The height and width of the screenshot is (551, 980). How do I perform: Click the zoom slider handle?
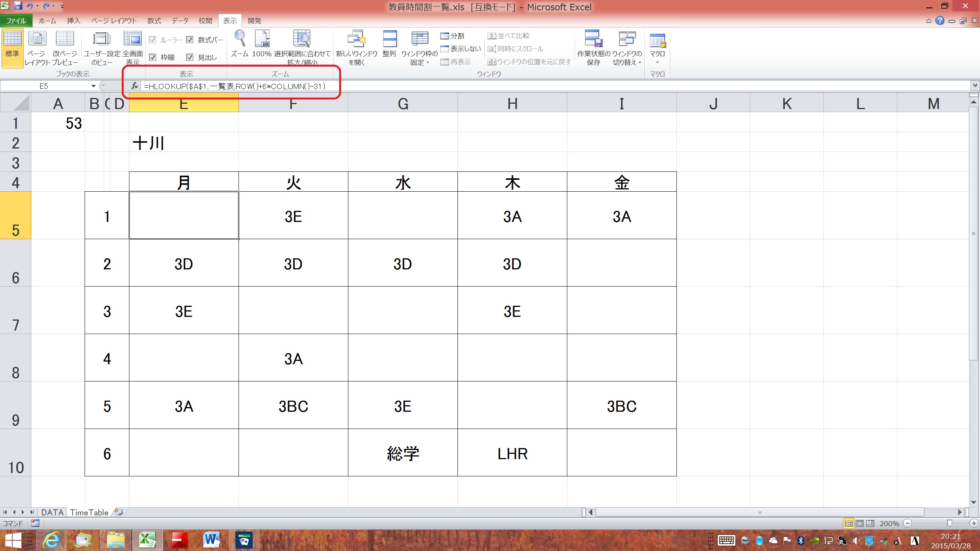[949, 523]
